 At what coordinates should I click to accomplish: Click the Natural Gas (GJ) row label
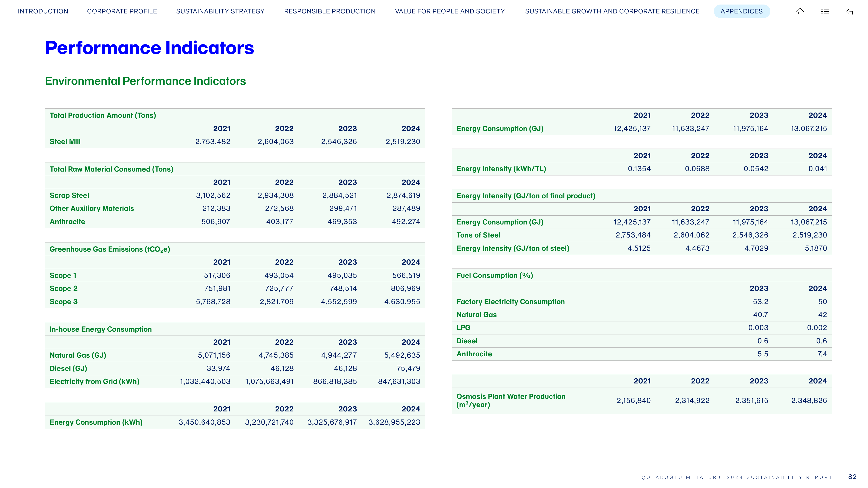coord(78,355)
